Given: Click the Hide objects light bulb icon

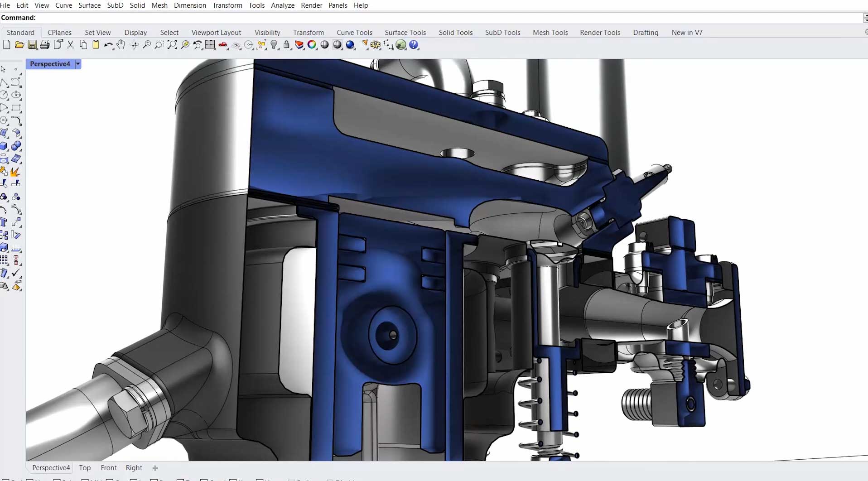Looking at the screenshot, I should 274,45.
